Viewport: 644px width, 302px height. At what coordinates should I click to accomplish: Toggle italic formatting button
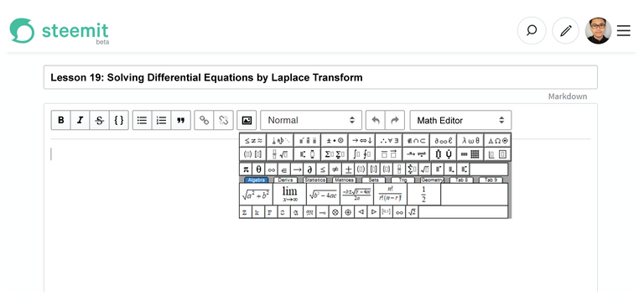tap(80, 121)
